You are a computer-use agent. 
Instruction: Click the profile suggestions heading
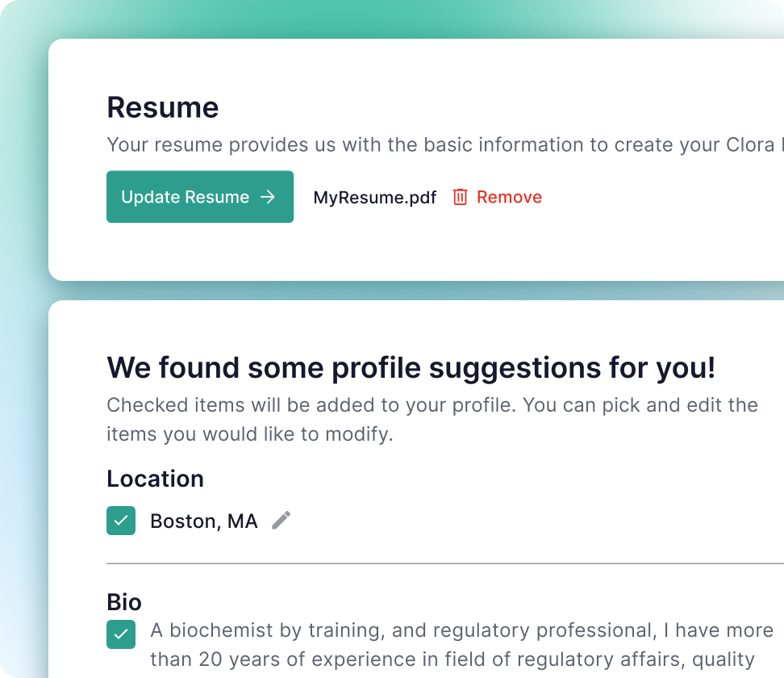tap(411, 368)
